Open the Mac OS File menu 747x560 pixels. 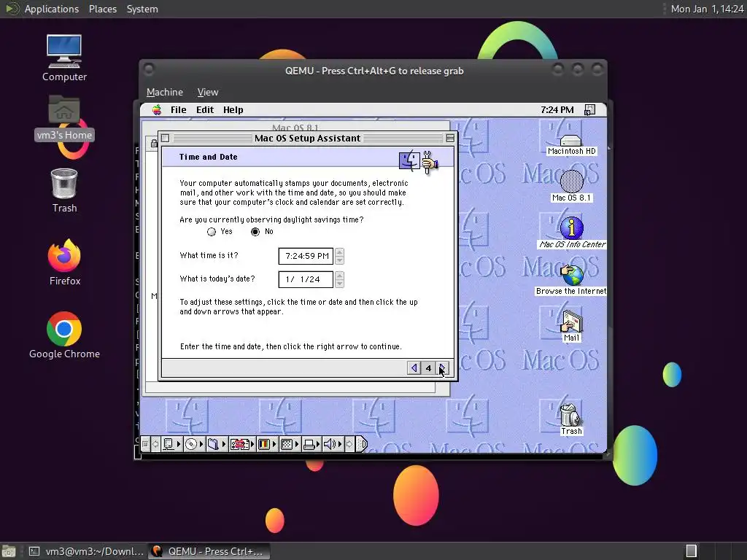179,110
